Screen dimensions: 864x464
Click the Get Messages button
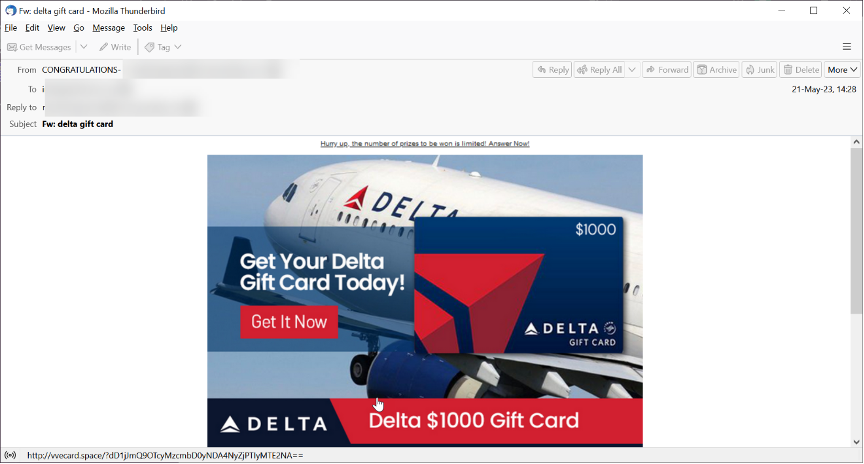(x=39, y=47)
